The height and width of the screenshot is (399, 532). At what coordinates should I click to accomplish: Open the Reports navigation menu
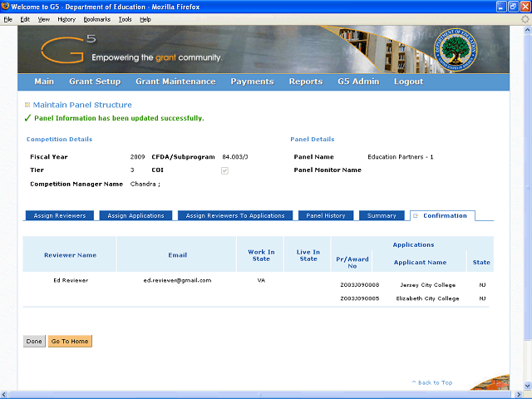click(x=305, y=81)
